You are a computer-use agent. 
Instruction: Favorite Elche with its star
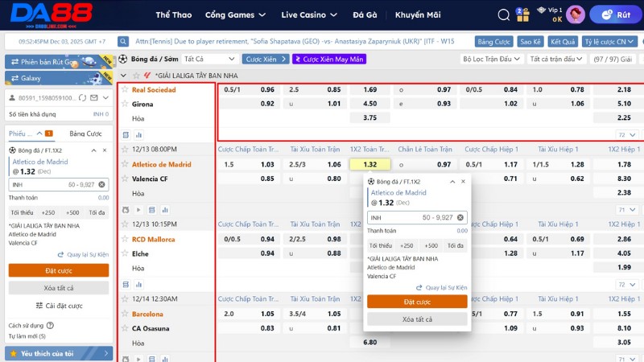pyautogui.click(x=125, y=253)
